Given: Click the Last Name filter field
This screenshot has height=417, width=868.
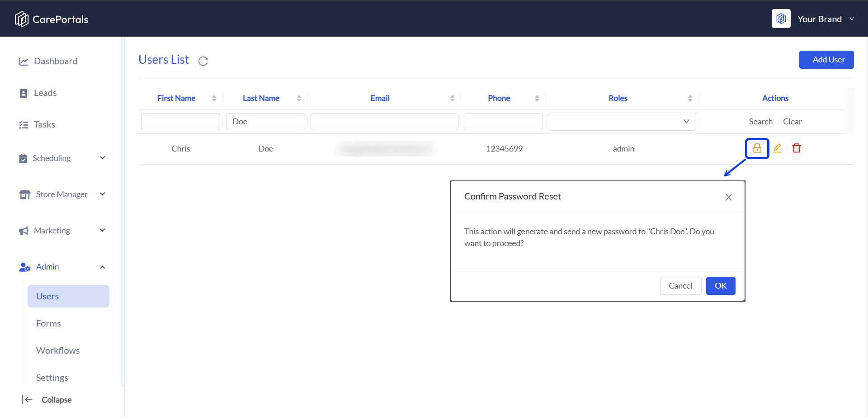Looking at the screenshot, I should (265, 122).
